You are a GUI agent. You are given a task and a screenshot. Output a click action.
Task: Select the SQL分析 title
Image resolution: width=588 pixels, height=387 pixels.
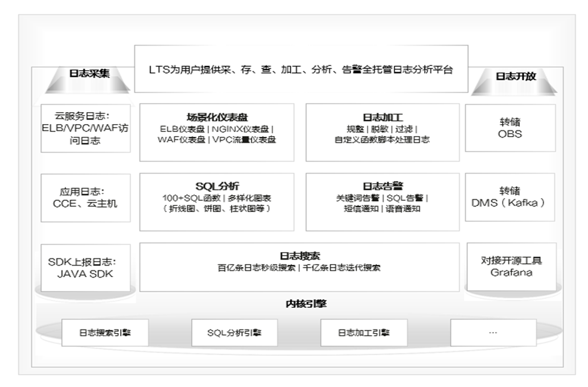217,186
